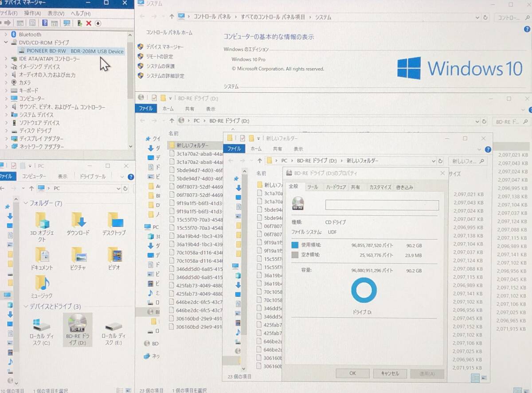Click システムの保護 link
Image resolution: width=532 pixels, height=393 pixels.
click(x=160, y=66)
